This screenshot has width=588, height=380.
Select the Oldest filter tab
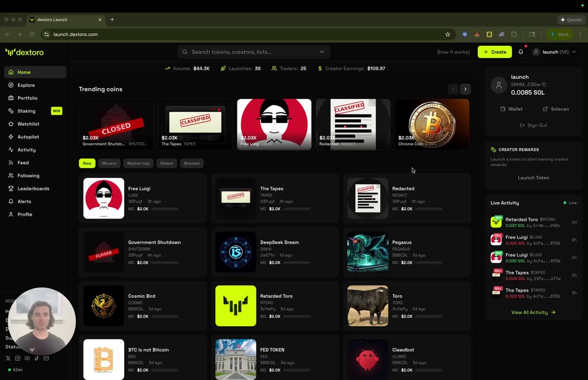(x=166, y=163)
